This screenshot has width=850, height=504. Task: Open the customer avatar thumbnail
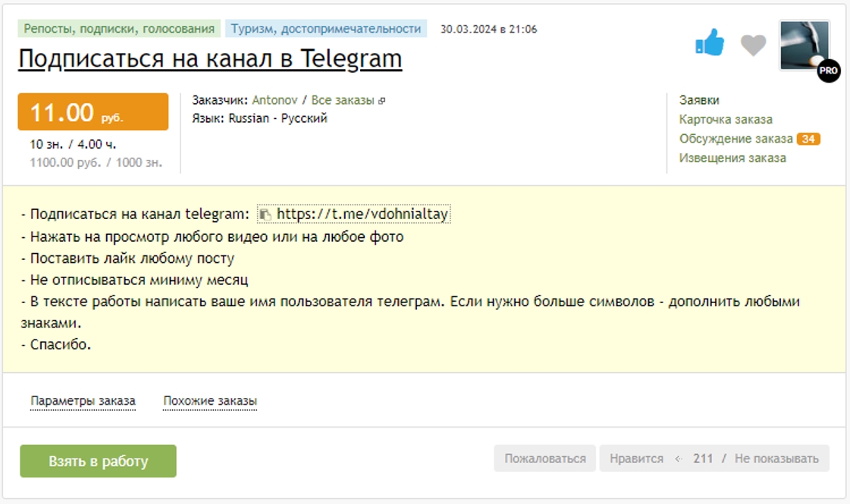click(x=805, y=45)
